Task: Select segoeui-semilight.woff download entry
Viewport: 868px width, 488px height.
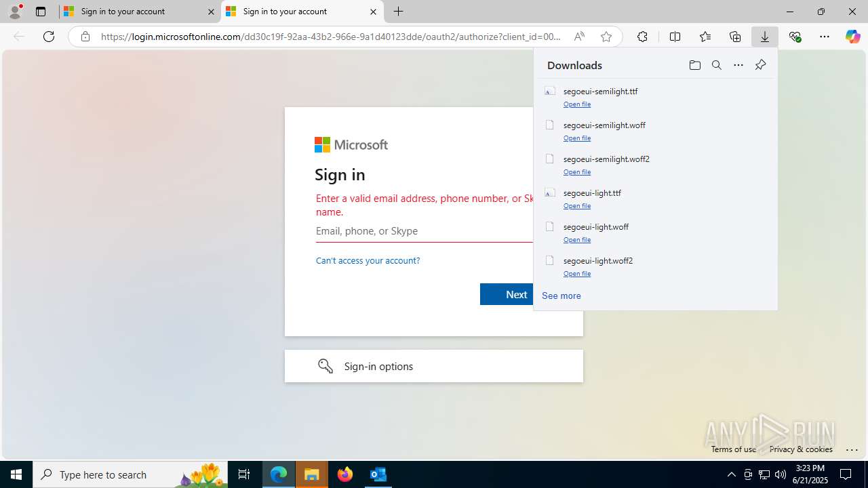Action: [x=655, y=131]
